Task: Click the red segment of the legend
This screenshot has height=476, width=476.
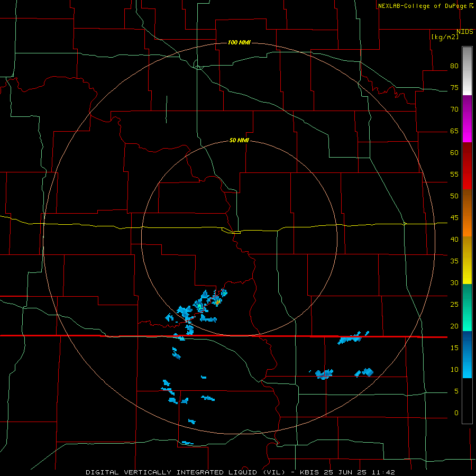Action: pyautogui.click(x=467, y=166)
